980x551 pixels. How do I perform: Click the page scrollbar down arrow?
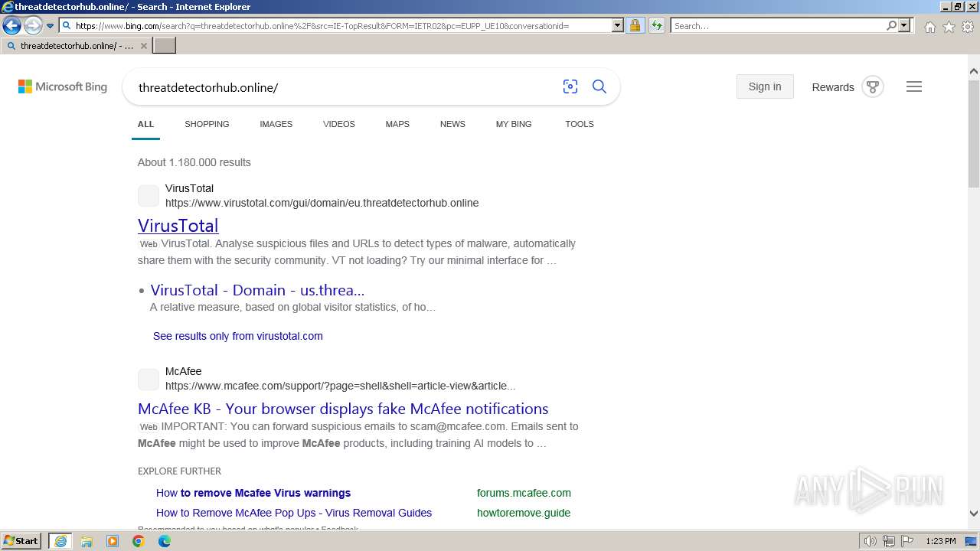[974, 514]
